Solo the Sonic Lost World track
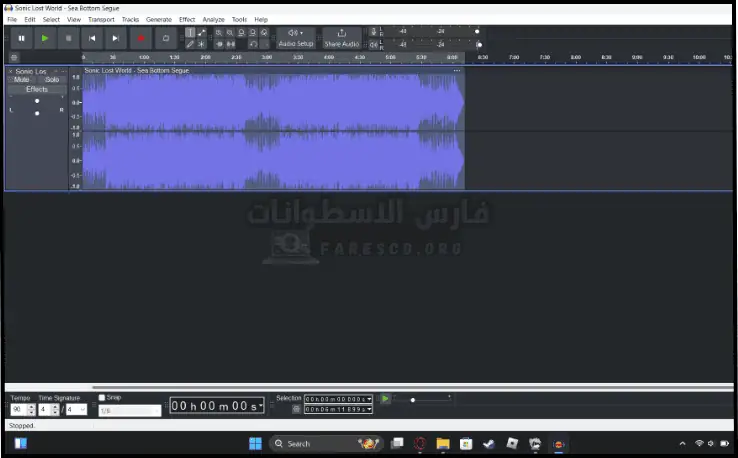 (x=51, y=80)
